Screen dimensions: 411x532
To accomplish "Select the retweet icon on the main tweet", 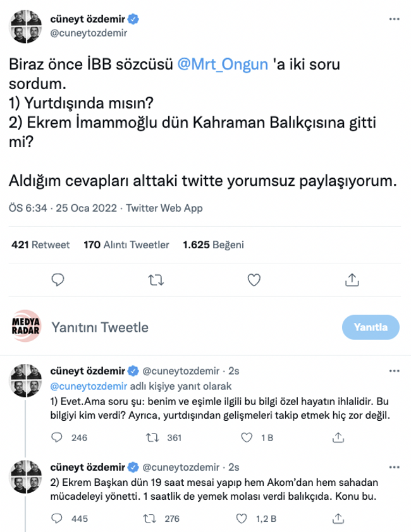I will coord(156,278).
